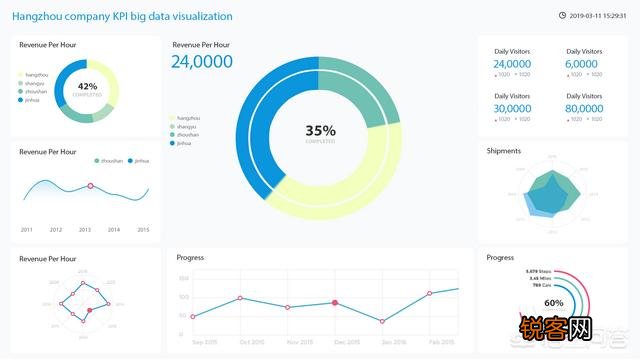Click the Oct 2015 data point
The image size is (640, 360).
pyautogui.click(x=240, y=298)
